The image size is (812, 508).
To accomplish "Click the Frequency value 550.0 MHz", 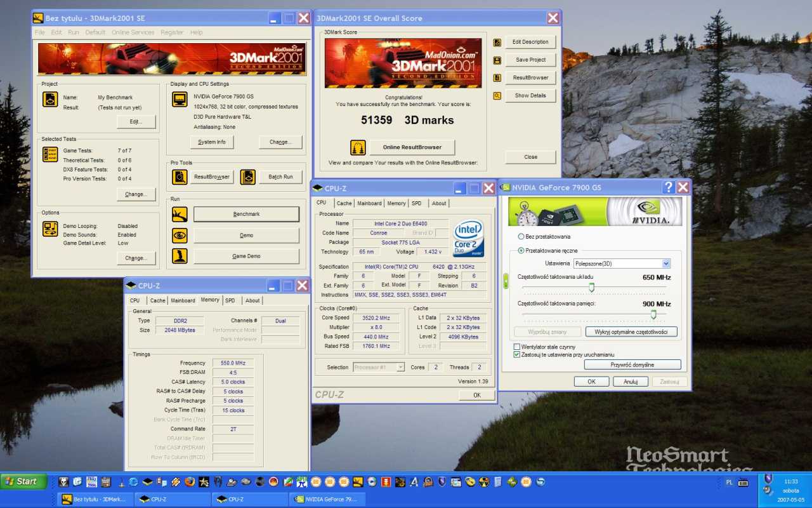I will coord(233,363).
